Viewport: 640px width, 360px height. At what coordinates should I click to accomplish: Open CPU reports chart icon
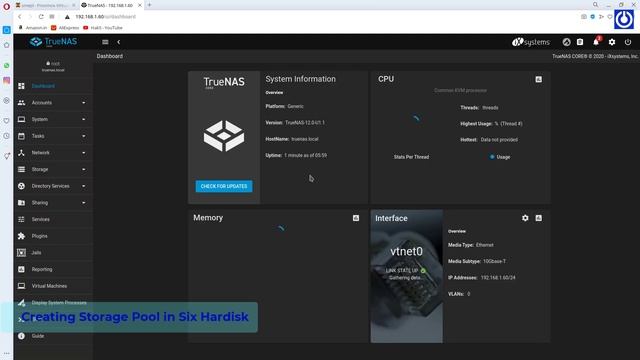tap(539, 79)
